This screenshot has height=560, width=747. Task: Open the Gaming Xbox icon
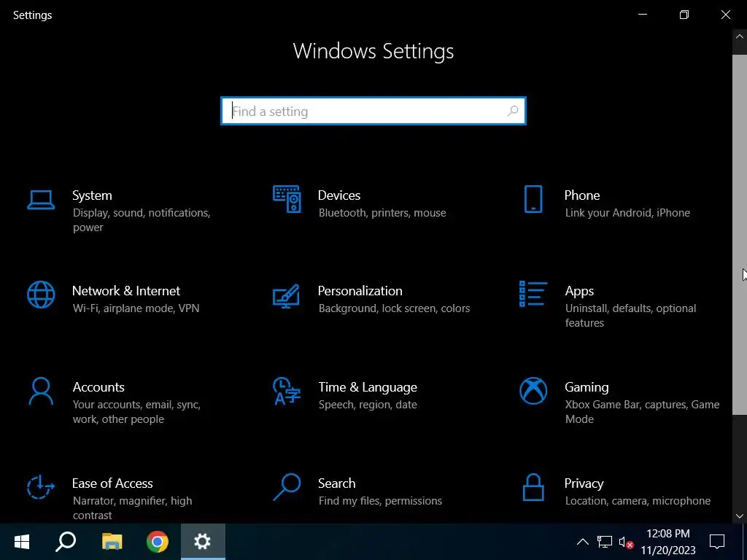(533, 391)
